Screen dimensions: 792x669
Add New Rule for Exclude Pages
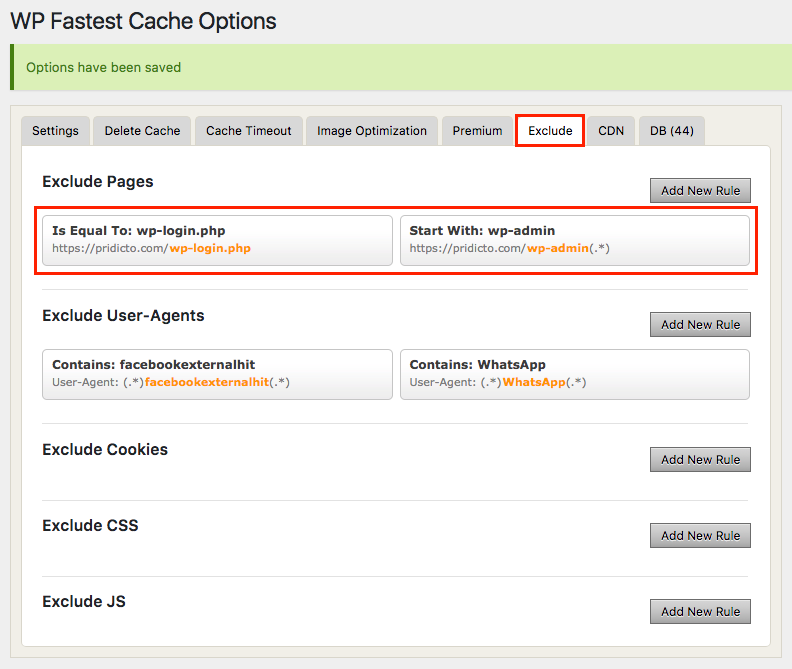point(700,191)
